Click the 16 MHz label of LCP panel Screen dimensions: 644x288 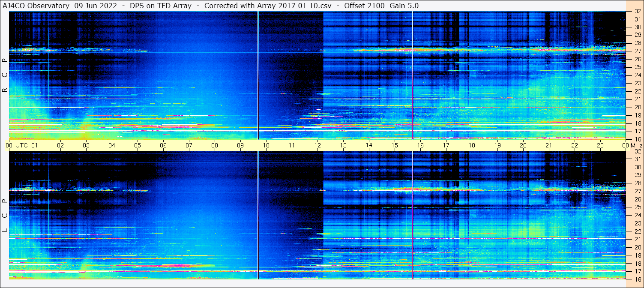pyautogui.click(x=637, y=279)
